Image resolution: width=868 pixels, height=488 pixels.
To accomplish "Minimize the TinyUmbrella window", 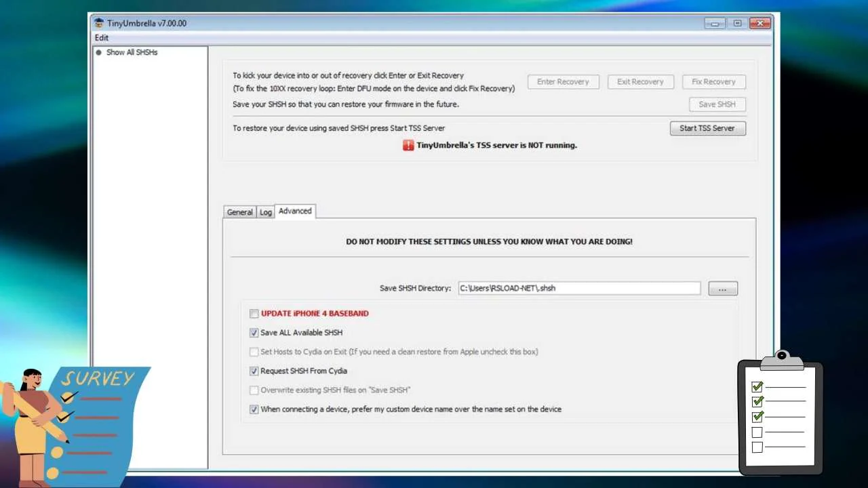I will click(x=714, y=23).
